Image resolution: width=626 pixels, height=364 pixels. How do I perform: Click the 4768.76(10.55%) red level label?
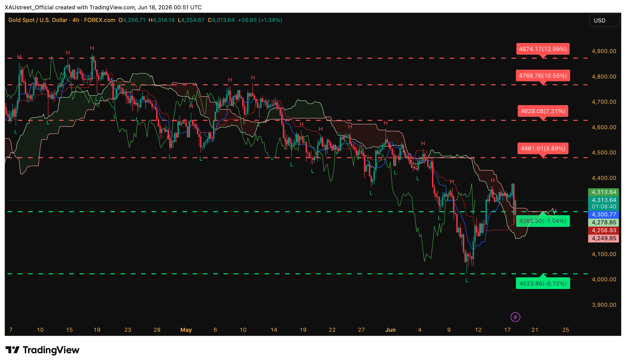point(543,75)
